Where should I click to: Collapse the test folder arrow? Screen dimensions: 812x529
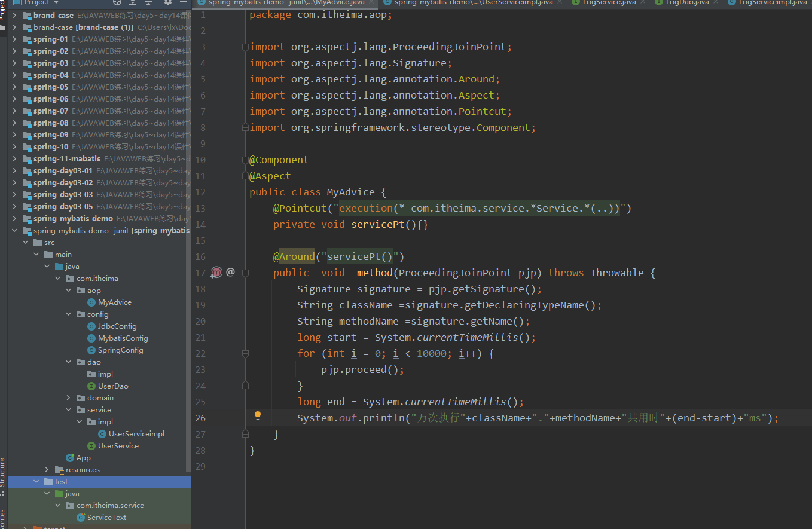tap(36, 482)
